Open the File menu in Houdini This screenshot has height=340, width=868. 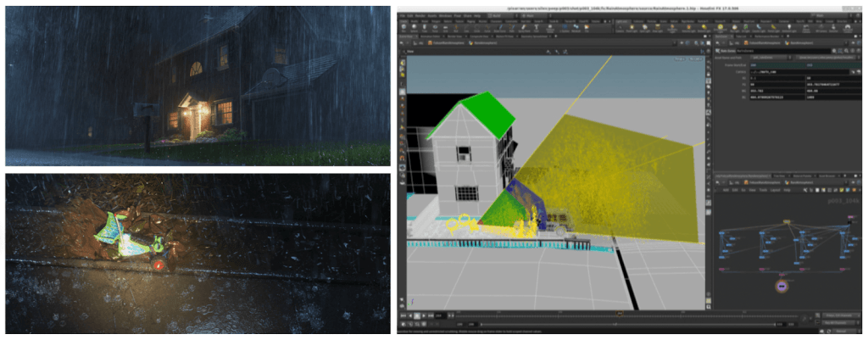400,16
